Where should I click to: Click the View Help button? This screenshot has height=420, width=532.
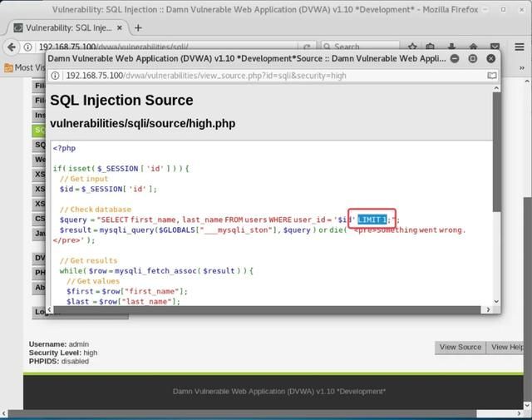(x=509, y=347)
